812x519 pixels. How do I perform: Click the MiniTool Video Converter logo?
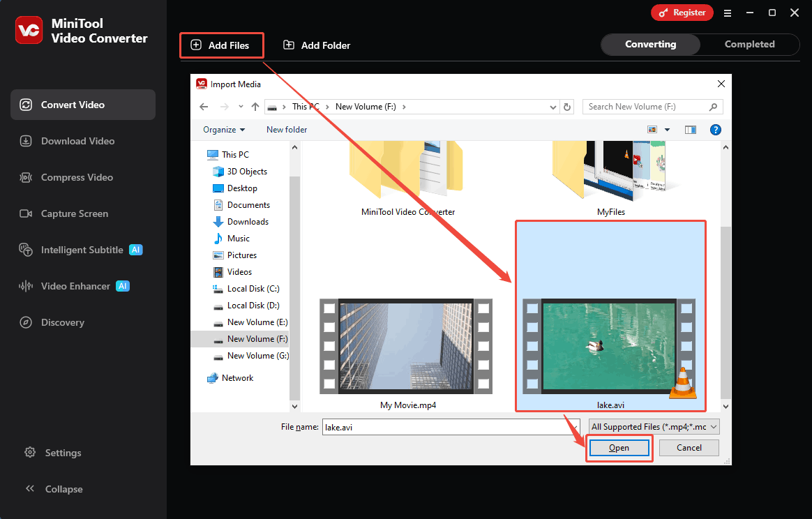pos(29,30)
